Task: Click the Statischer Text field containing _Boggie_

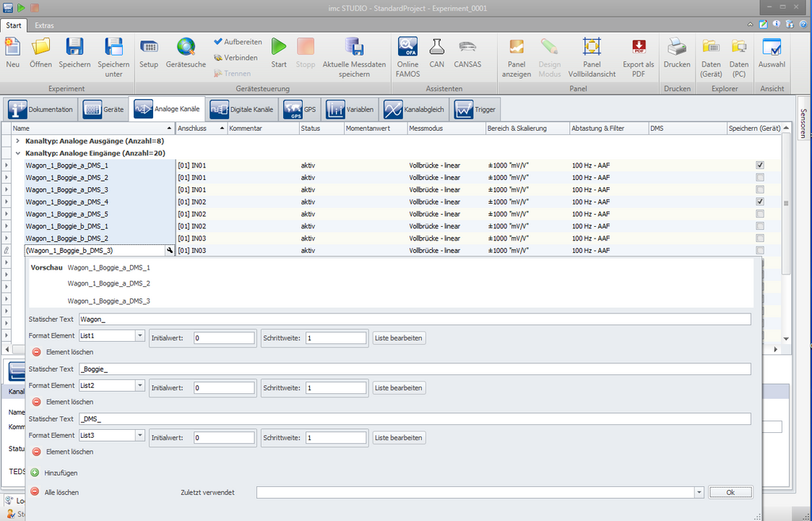Action: pyautogui.click(x=414, y=369)
